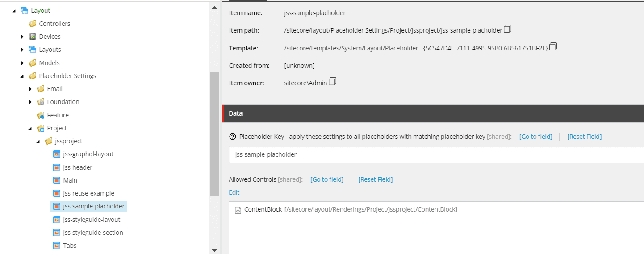Click the Layouts item icon
The image size is (644, 254).
pyautogui.click(x=33, y=50)
